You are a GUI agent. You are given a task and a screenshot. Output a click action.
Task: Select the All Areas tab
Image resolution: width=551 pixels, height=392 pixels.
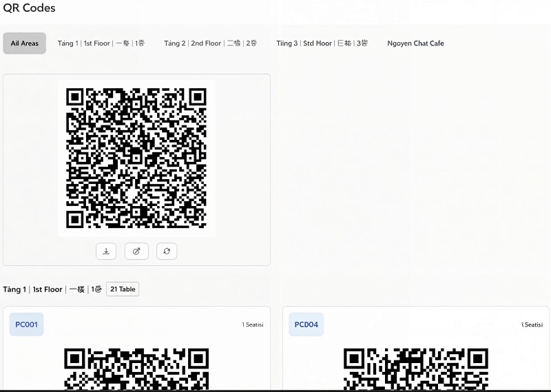coord(25,43)
